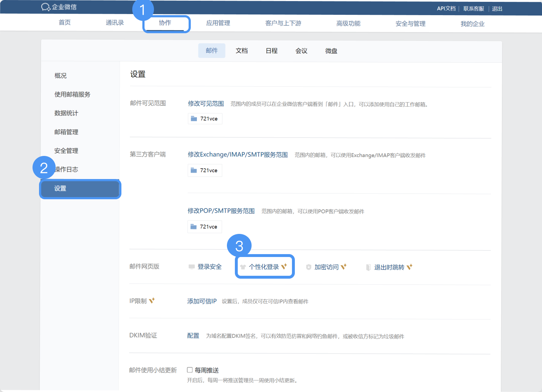Open 概况 in the sidebar
The height and width of the screenshot is (392, 542).
click(60, 76)
